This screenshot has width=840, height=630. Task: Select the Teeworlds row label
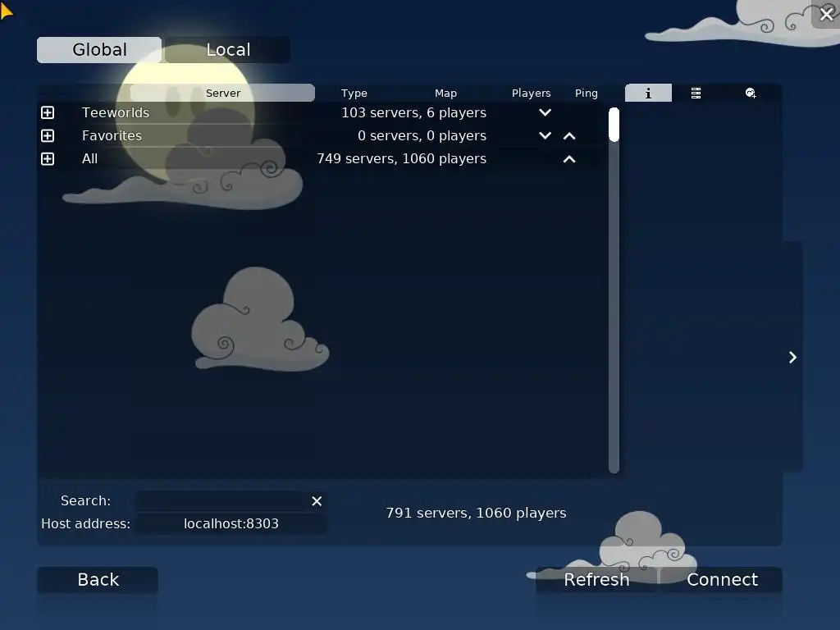[116, 112]
